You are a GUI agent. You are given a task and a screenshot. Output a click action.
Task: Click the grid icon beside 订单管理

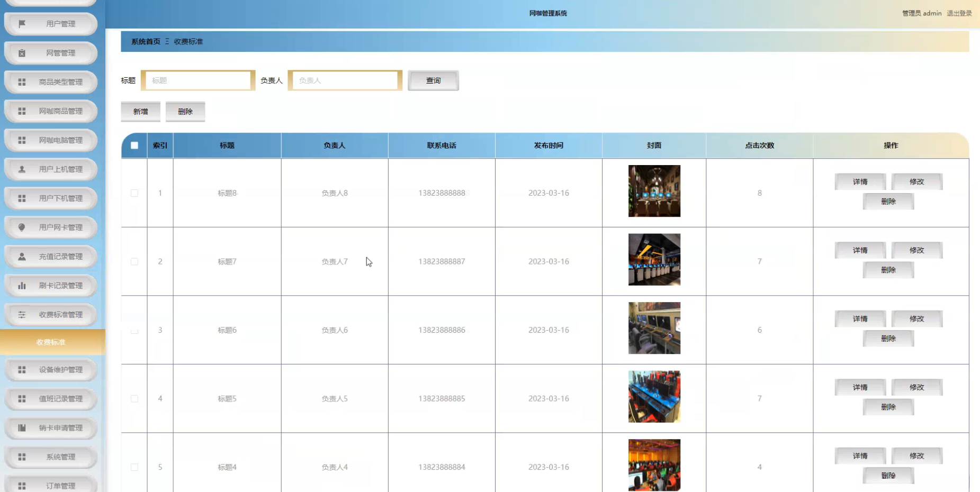point(22,486)
